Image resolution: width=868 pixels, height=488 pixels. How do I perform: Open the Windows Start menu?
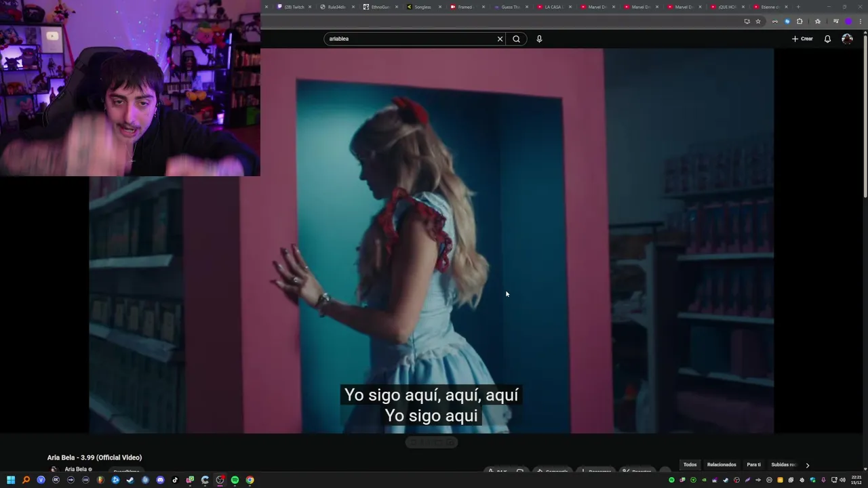coord(11,480)
